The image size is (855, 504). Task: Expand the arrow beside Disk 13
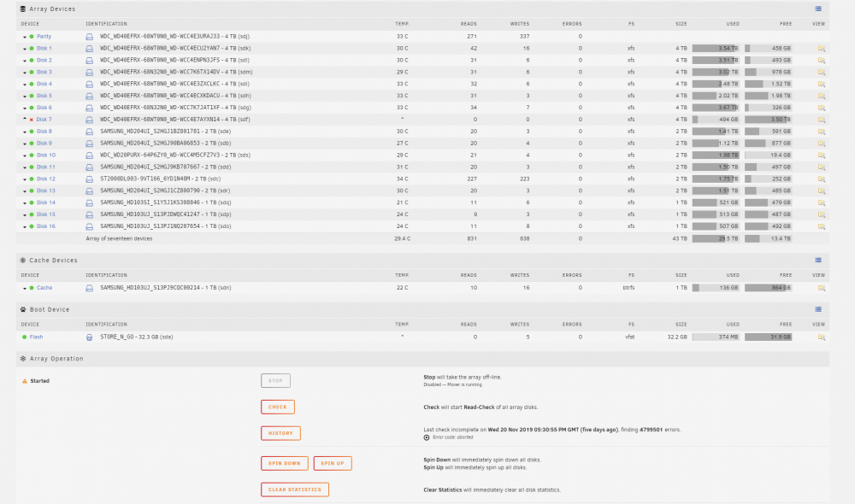tap(25, 191)
